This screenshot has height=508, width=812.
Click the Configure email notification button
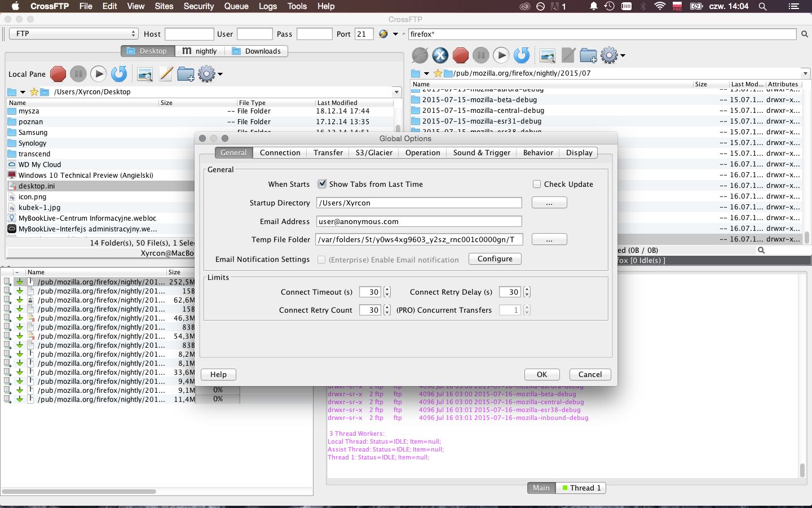point(495,259)
